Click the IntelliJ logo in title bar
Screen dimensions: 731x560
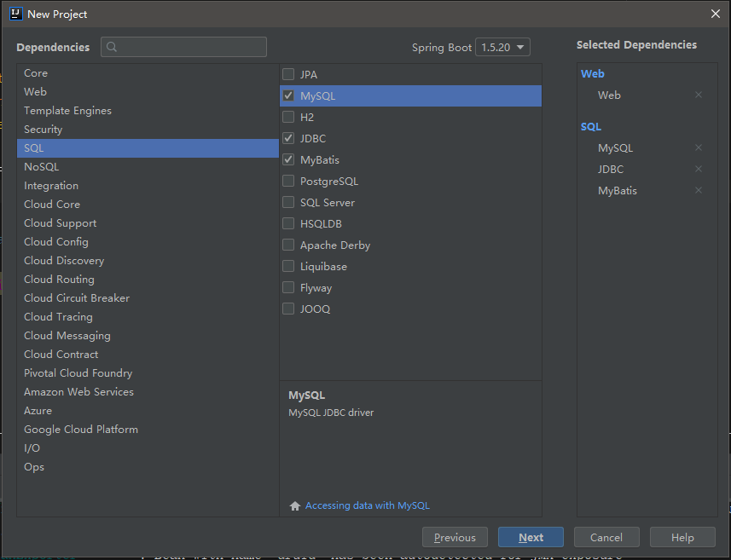(16, 14)
